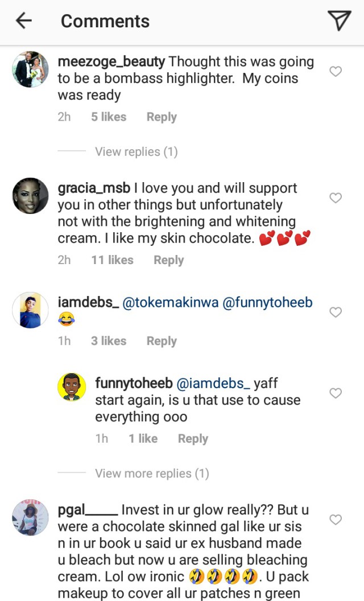Reply to funnytoheeb's comment
The height and width of the screenshot is (601, 364).
point(193,439)
